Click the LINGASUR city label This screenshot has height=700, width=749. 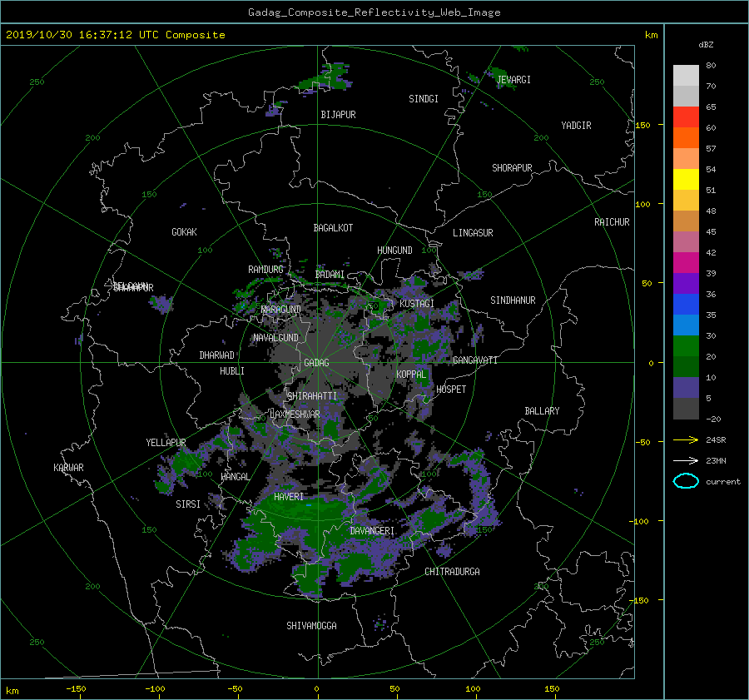[473, 233]
